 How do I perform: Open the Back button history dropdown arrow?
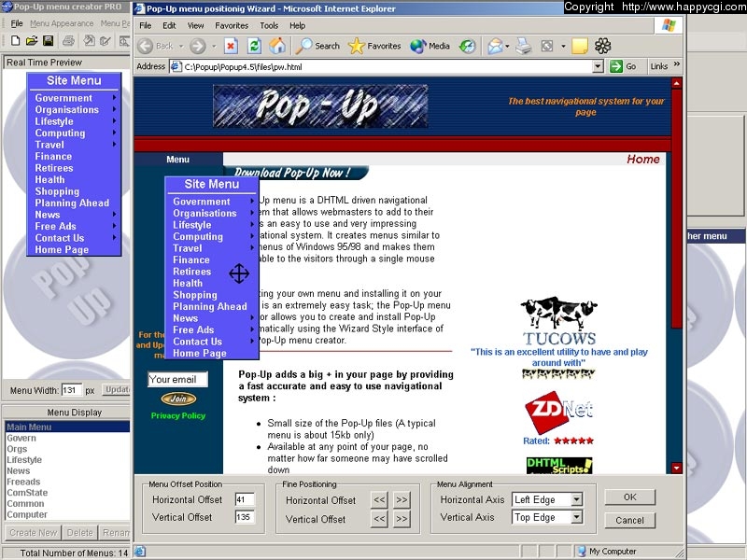[181, 46]
